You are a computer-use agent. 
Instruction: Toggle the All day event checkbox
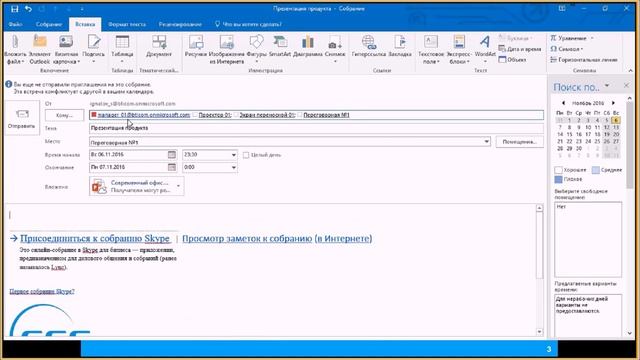coord(246,155)
